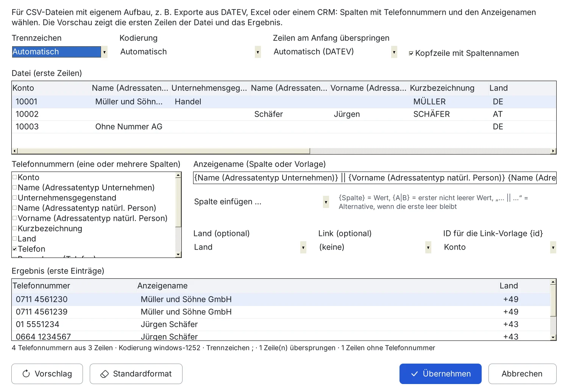Click right arrow of file preview scrollbar
Screen dimensions: 568x392
553,151
